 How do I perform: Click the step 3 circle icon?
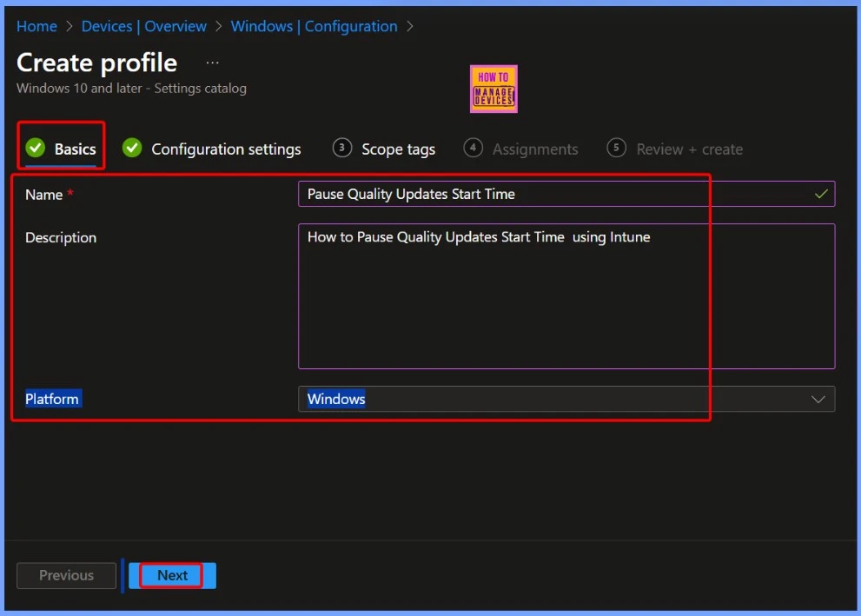coord(342,148)
